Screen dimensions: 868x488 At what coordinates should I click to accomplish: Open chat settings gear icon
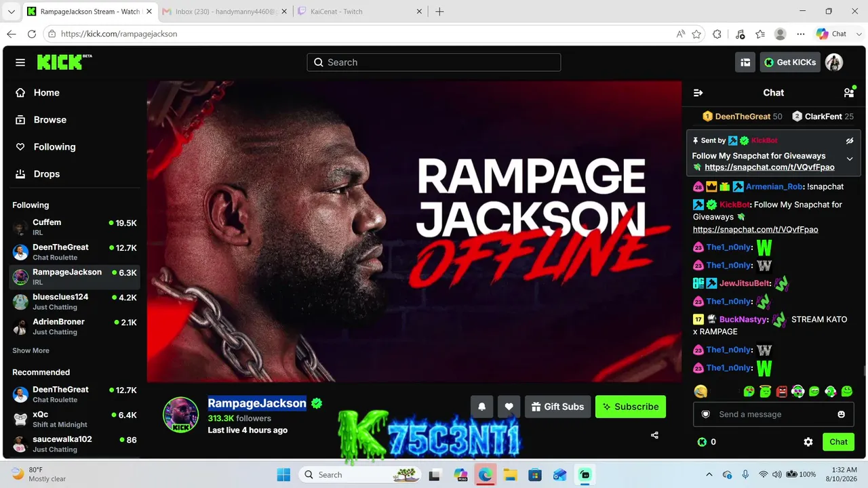tap(808, 442)
